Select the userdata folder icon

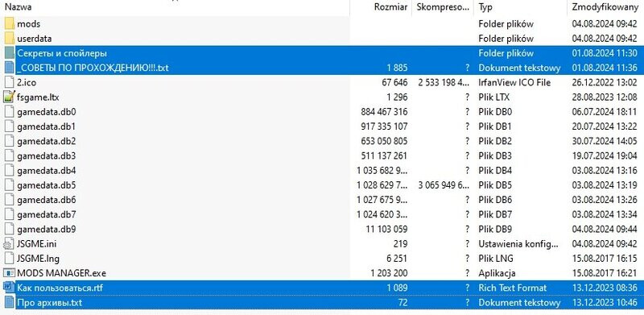[10, 38]
